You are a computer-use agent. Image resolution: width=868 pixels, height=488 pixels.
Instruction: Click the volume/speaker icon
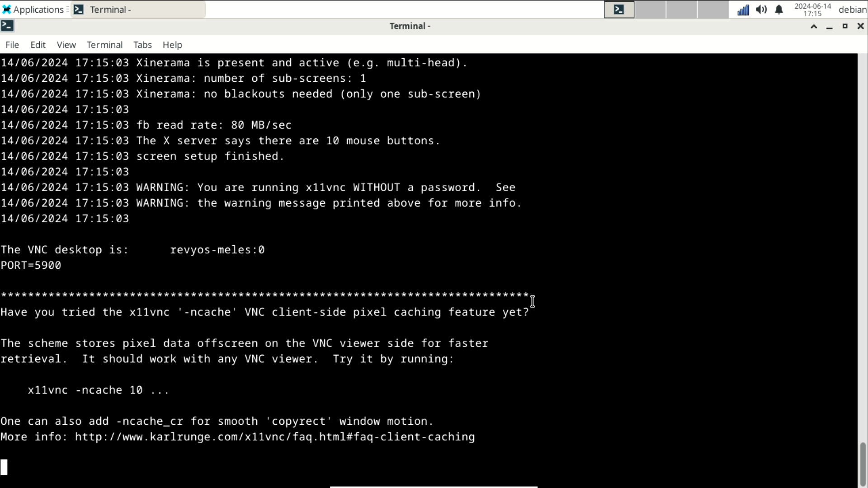pyautogui.click(x=761, y=9)
